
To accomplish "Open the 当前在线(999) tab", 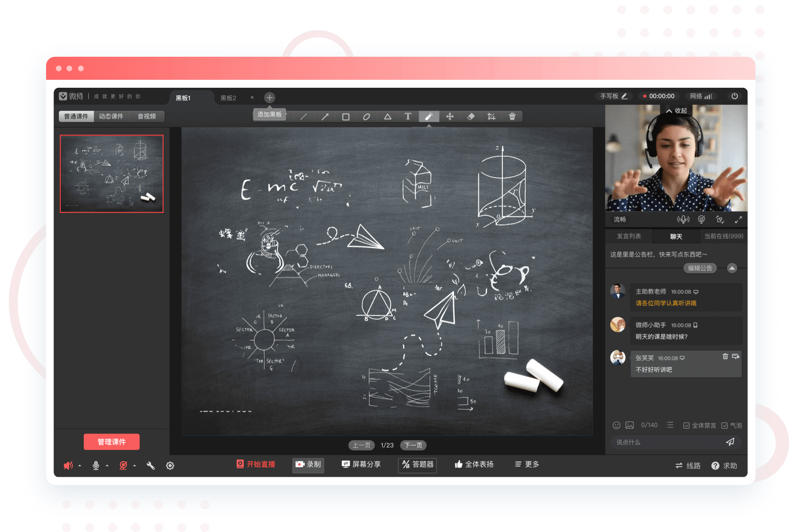I will pos(724,236).
